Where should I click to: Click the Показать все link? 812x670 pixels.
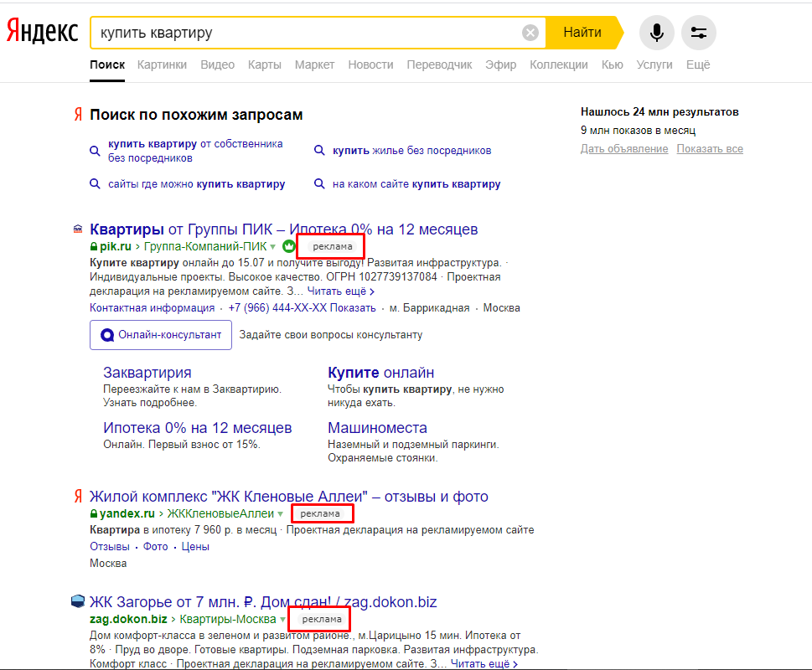(x=710, y=148)
